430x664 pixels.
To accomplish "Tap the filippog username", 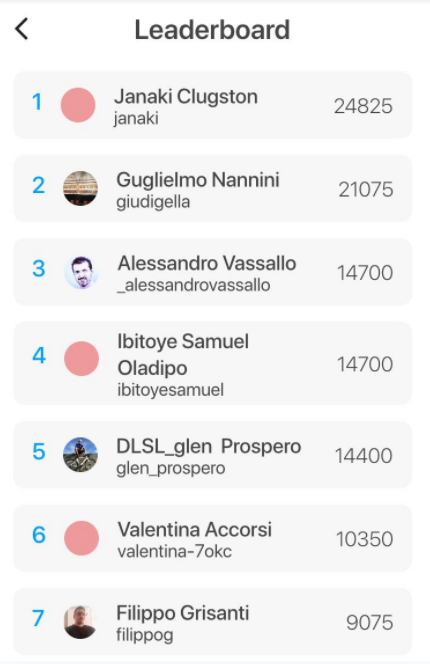I will 145,635.
